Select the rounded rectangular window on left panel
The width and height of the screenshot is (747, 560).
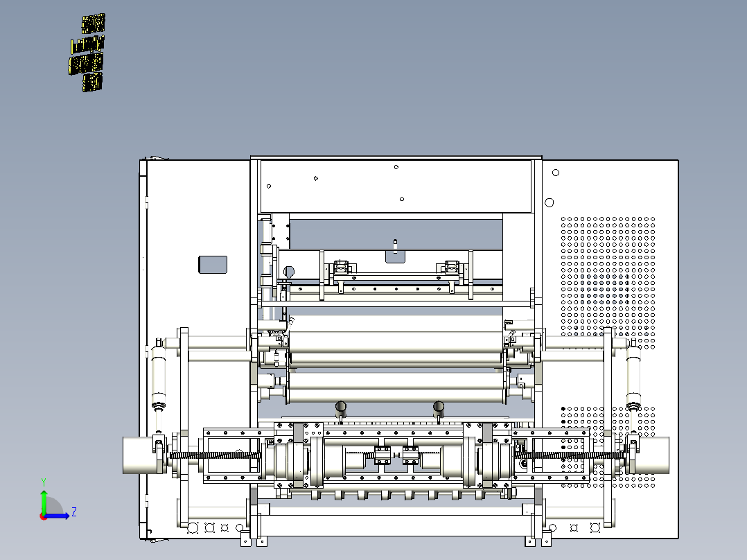(x=213, y=265)
